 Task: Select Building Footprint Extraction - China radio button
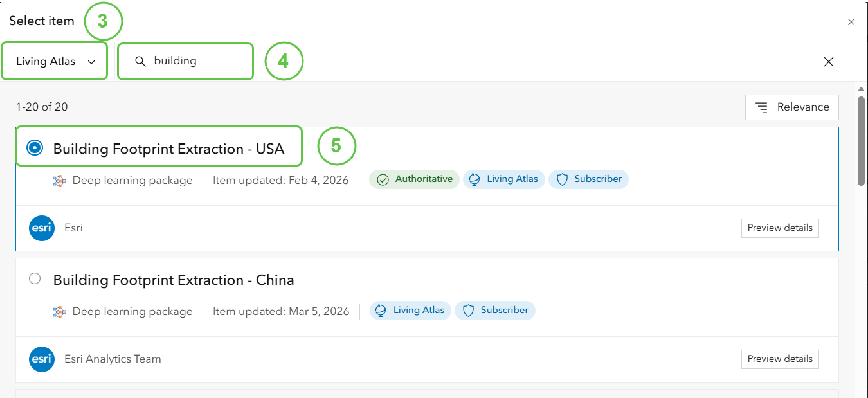click(35, 278)
